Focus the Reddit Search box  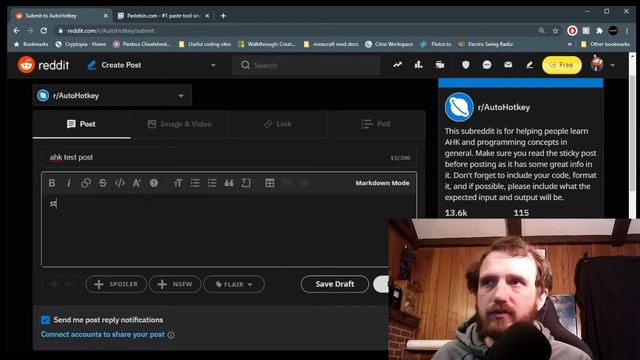point(306,65)
